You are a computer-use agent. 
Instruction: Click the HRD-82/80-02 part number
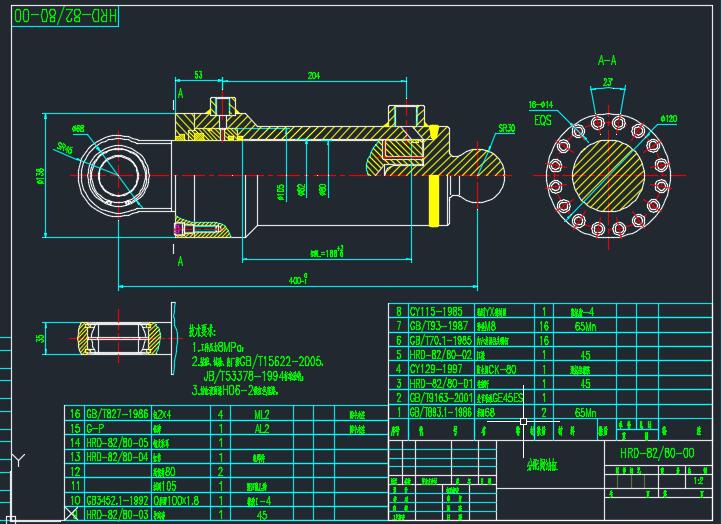441,355
